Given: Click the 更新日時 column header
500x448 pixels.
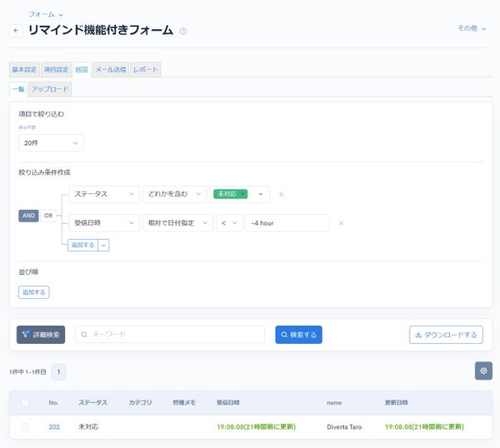Looking at the screenshot, I should 397,402.
